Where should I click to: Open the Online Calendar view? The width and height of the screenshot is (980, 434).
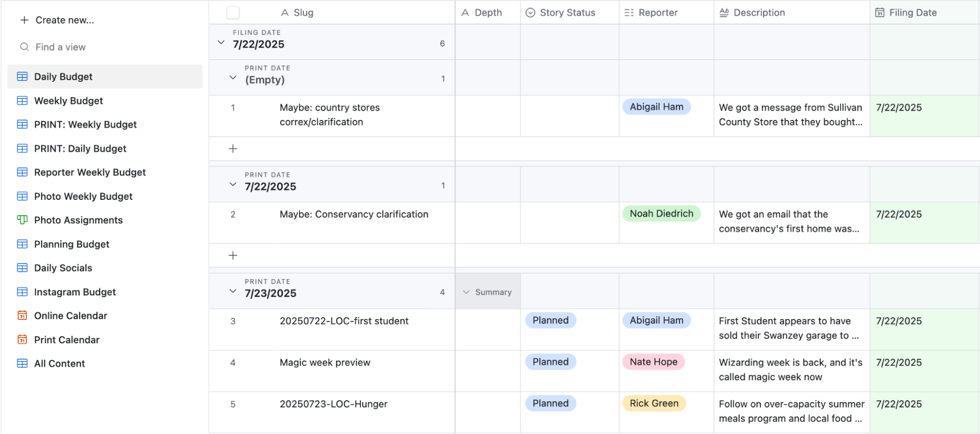coord(105,315)
